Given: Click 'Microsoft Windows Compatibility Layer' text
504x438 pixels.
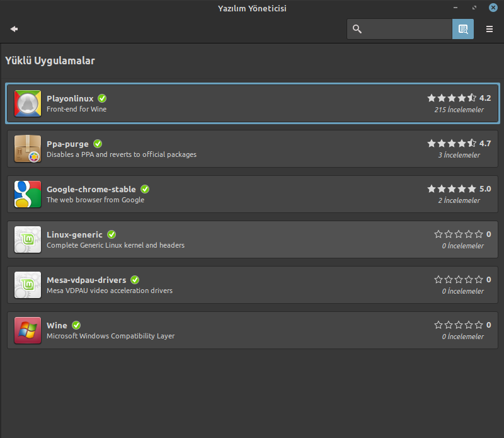Looking at the screenshot, I should tap(111, 336).
